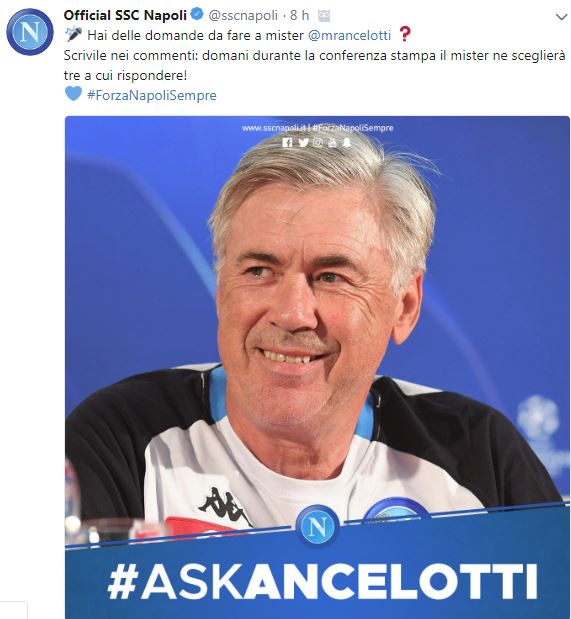
Task: Open the 8 h timestamp link
Action: pos(299,15)
